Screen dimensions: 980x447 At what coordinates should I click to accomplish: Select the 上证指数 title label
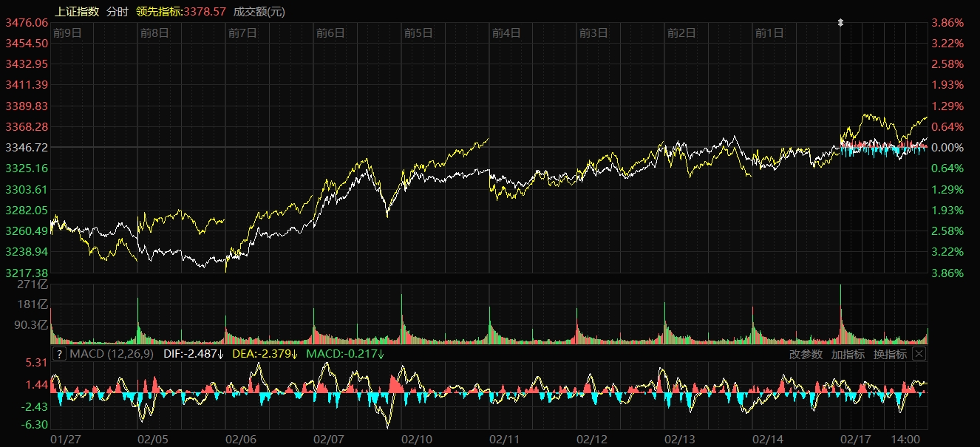[77, 11]
